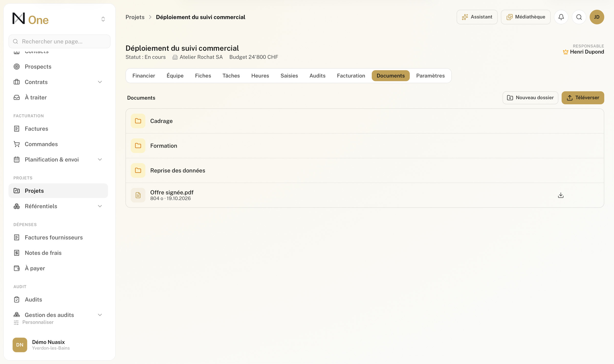614x364 pixels.
Task: Click the Téléverser upload button
Action: pos(583,98)
